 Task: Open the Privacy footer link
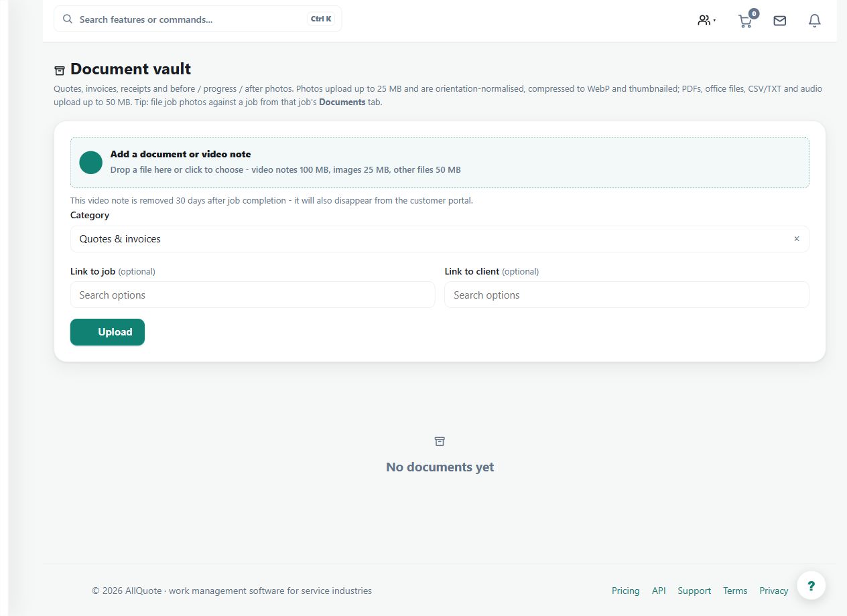pyautogui.click(x=774, y=591)
